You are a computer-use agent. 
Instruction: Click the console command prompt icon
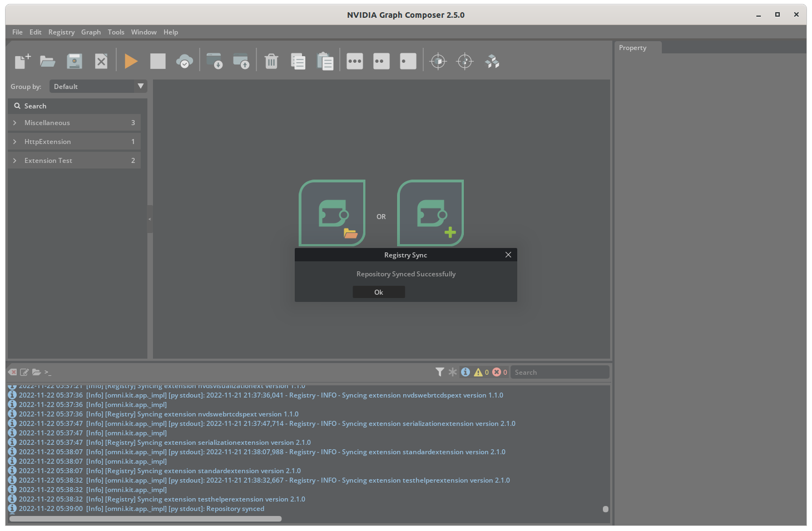tap(48, 372)
